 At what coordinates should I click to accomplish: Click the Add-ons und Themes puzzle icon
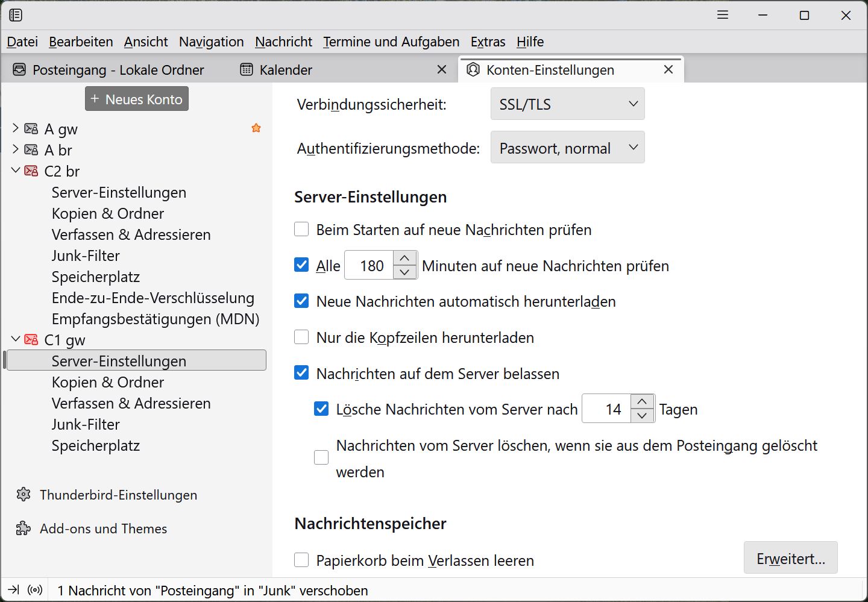[24, 528]
